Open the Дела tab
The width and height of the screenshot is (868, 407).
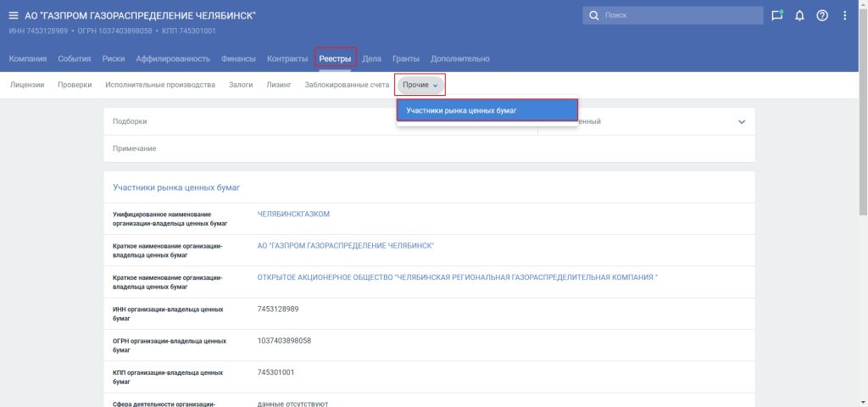click(371, 59)
